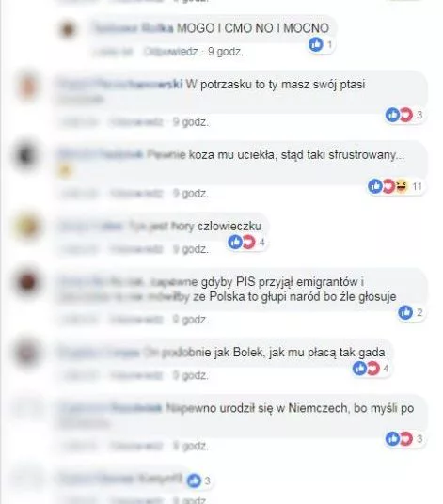This screenshot has width=443, height=504.
Task: Click 'Odpowiedz' under MOGO I CMO comment
Action: [x=170, y=52]
